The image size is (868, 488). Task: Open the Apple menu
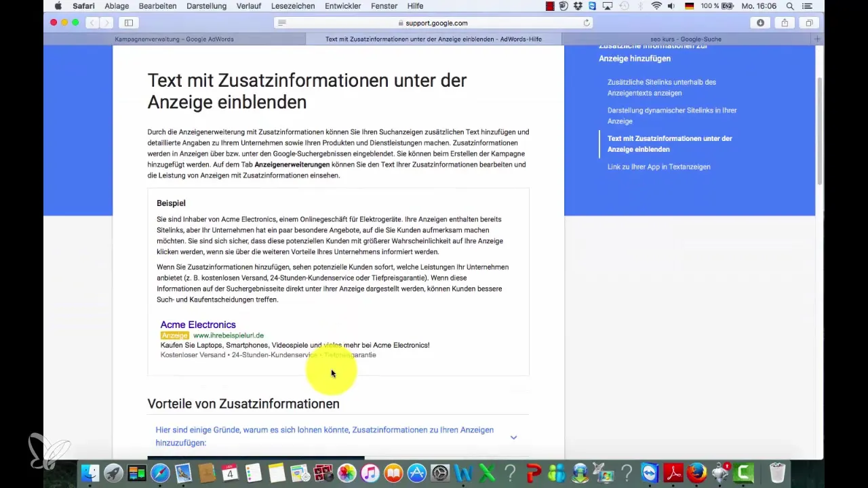[x=58, y=6]
